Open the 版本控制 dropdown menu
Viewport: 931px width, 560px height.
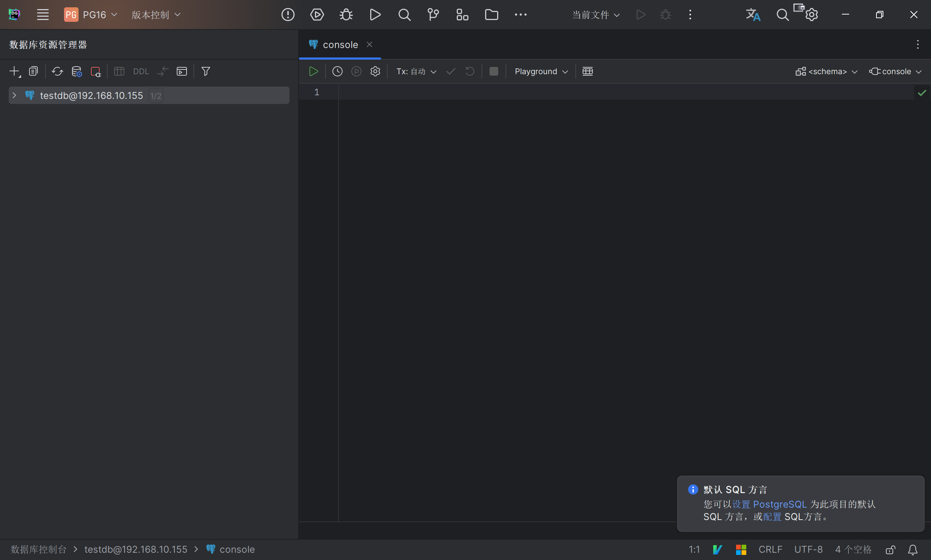156,15
